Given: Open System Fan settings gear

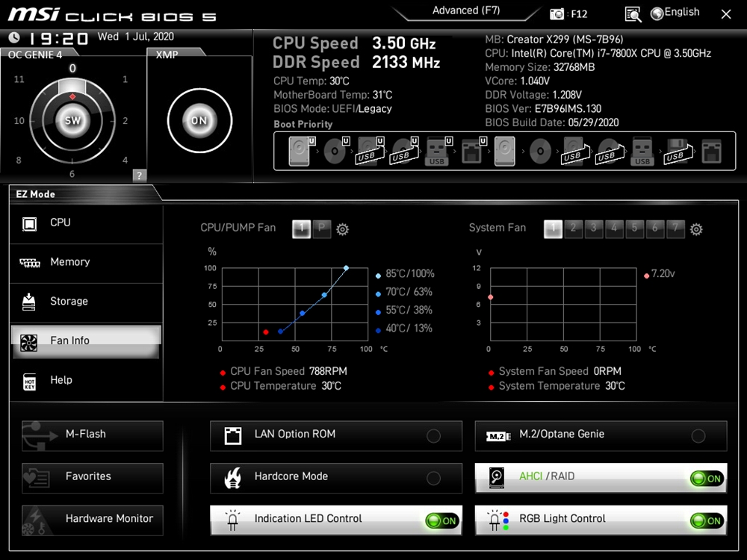Looking at the screenshot, I should pyautogui.click(x=696, y=229).
